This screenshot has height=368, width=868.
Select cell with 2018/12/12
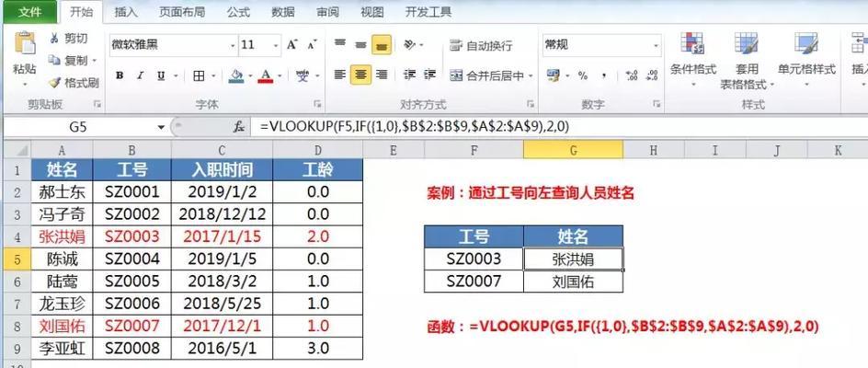(x=222, y=214)
